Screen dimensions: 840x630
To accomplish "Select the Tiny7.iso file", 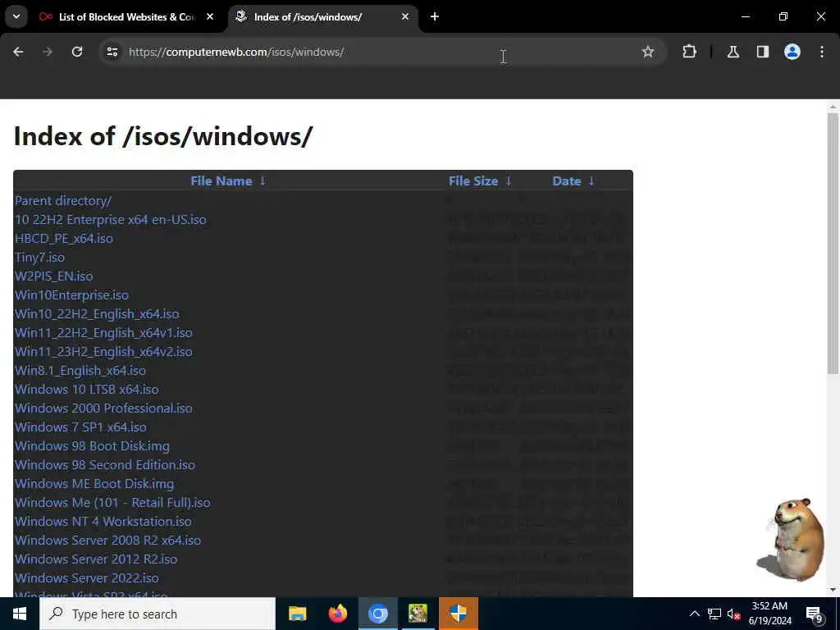I will click(x=39, y=257).
